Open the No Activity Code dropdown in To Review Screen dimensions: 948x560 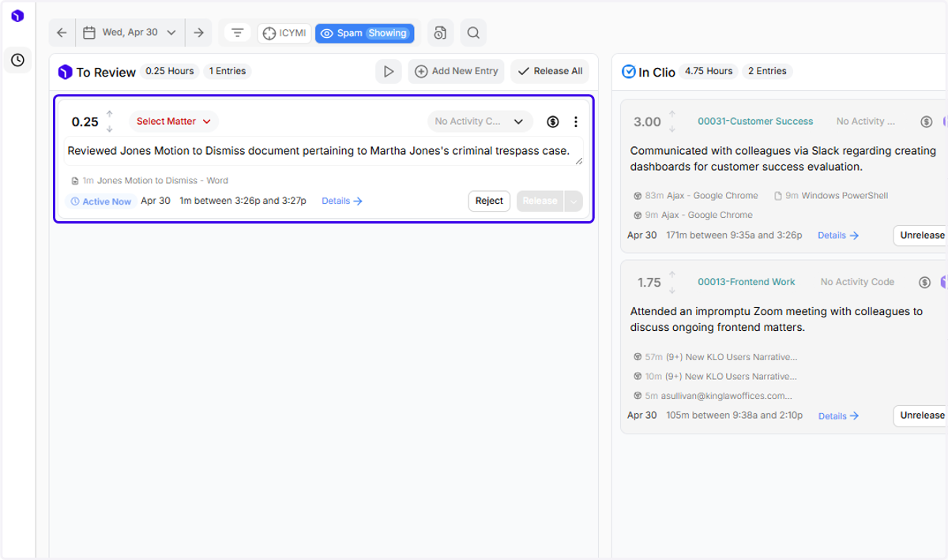point(480,122)
